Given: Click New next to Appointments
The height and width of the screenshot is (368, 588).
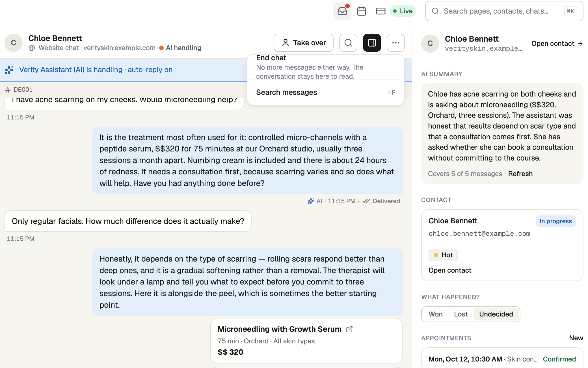Looking at the screenshot, I should click(576, 338).
